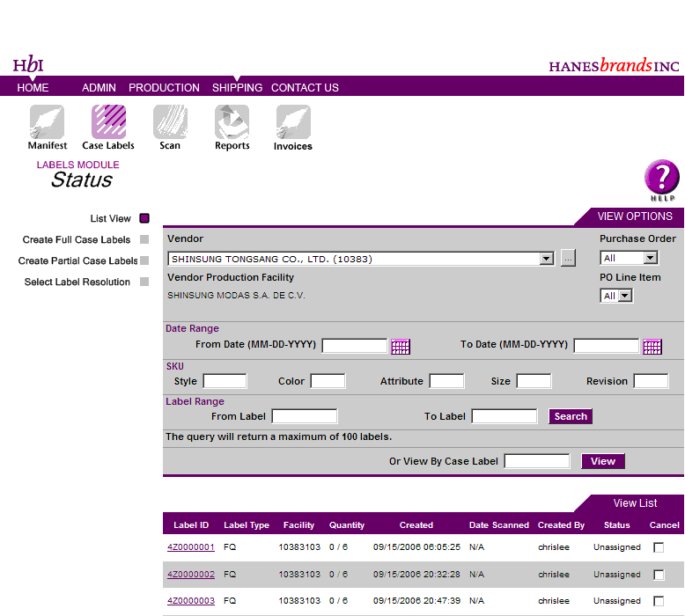Open the PO Line Item dropdown
The height and width of the screenshot is (616, 685).
(625, 297)
